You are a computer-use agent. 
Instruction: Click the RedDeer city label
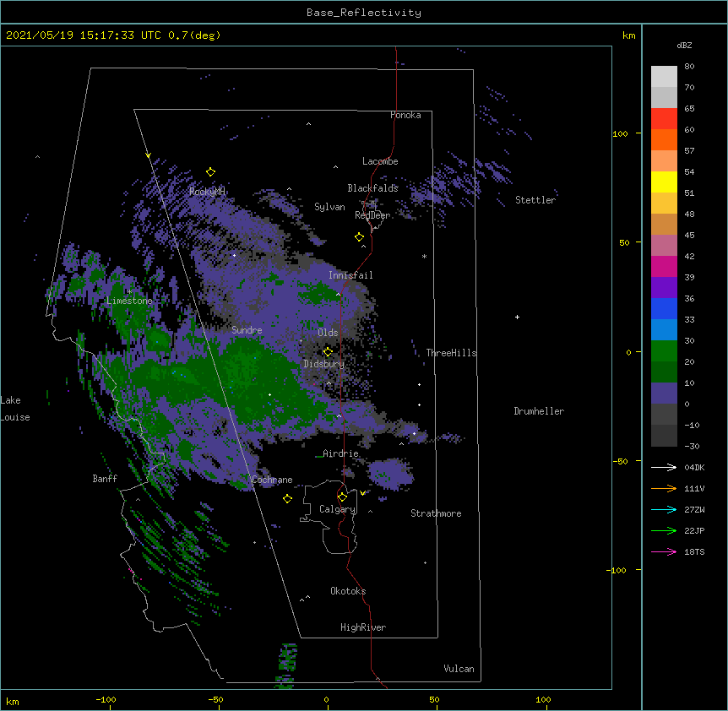click(x=372, y=215)
